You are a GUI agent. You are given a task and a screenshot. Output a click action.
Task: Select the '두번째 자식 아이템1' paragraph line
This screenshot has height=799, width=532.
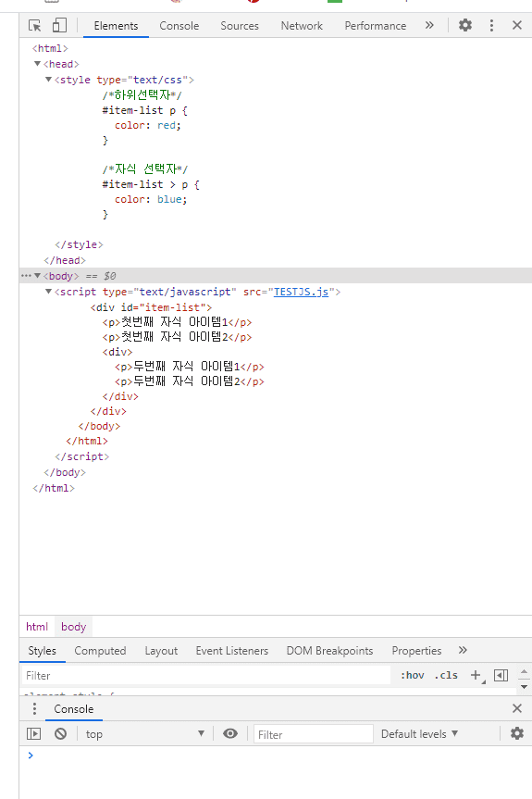click(x=190, y=367)
